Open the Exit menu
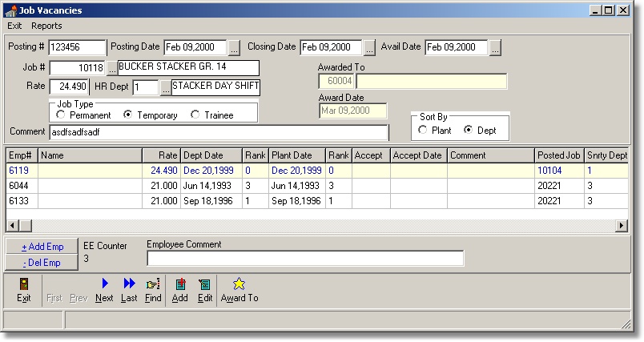This screenshot has height=342, width=644. [x=14, y=26]
